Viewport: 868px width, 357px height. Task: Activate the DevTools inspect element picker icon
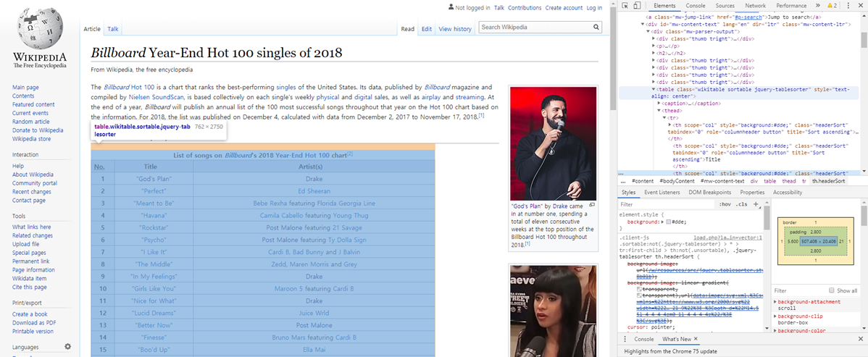(625, 6)
